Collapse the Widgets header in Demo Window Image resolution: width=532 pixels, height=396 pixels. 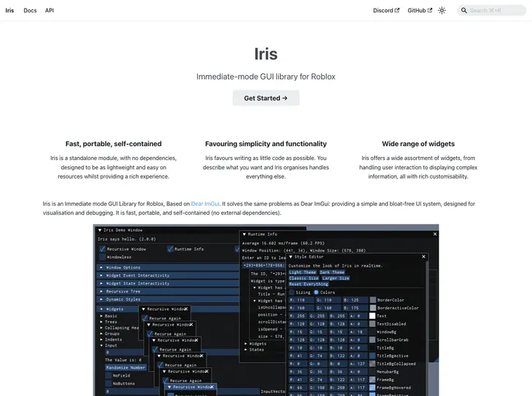coord(118,309)
